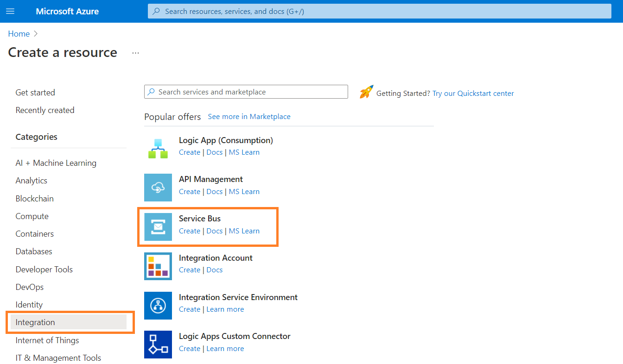Open Docs for API Management
The width and height of the screenshot is (623, 364).
(x=215, y=192)
